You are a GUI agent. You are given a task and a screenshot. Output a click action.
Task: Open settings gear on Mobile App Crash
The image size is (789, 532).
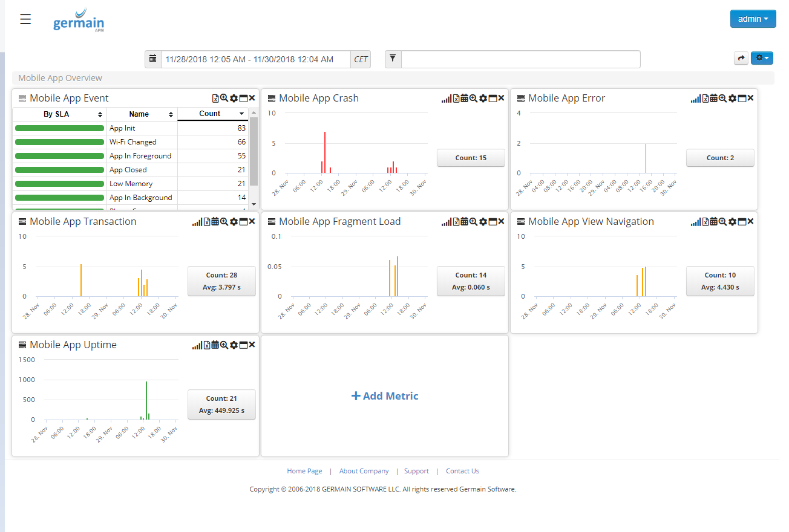[x=482, y=98]
